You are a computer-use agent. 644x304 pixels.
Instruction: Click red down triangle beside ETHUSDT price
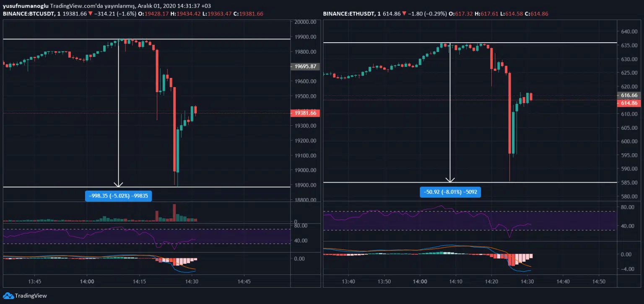click(x=404, y=14)
